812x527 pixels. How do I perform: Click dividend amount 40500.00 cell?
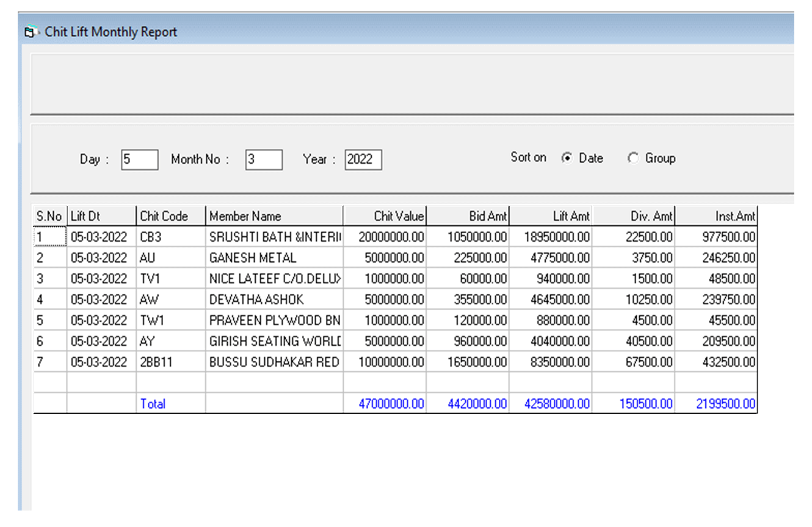click(634, 341)
